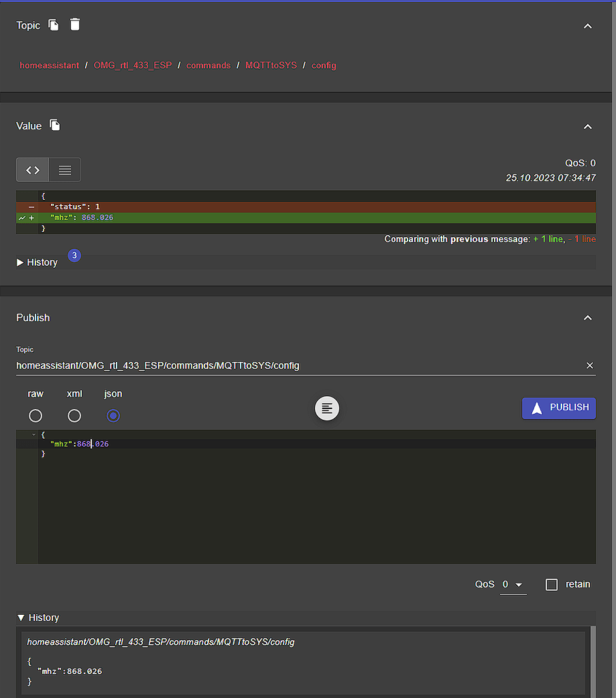Select the raw payload format
Screen dimensions: 616x698
(x=35, y=415)
